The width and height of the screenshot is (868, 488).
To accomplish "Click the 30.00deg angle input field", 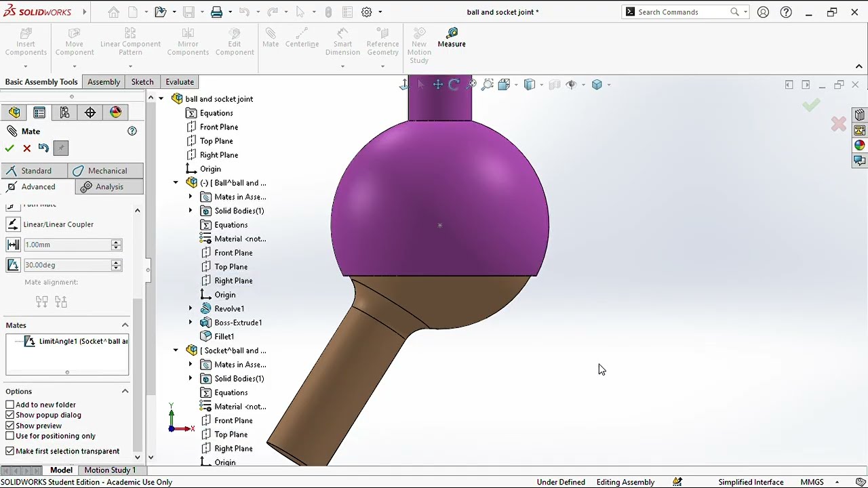I will pos(66,265).
